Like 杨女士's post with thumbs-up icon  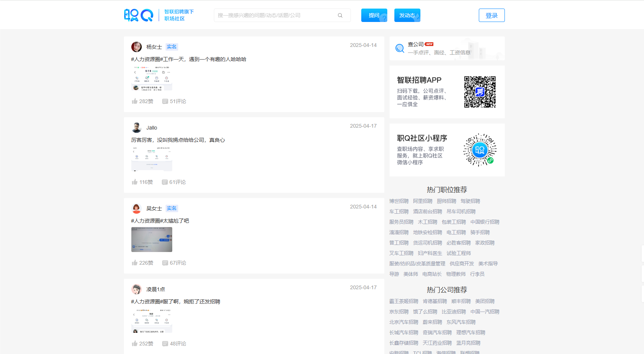pyautogui.click(x=135, y=101)
